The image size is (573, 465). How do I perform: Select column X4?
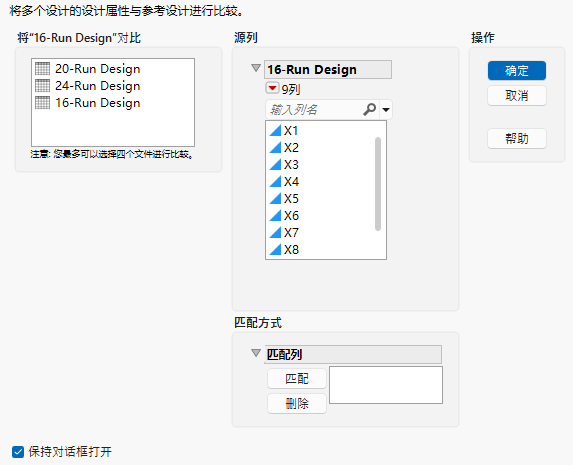coord(291,182)
